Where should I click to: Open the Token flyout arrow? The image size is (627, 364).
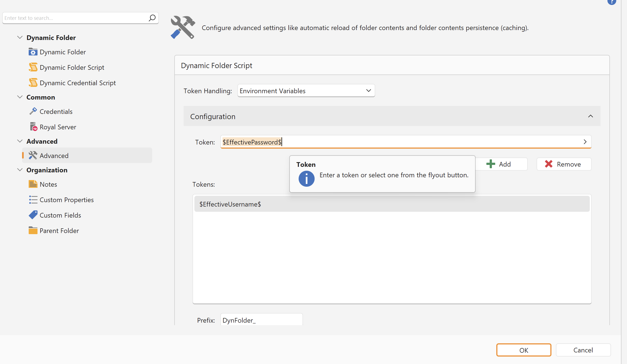(x=585, y=142)
